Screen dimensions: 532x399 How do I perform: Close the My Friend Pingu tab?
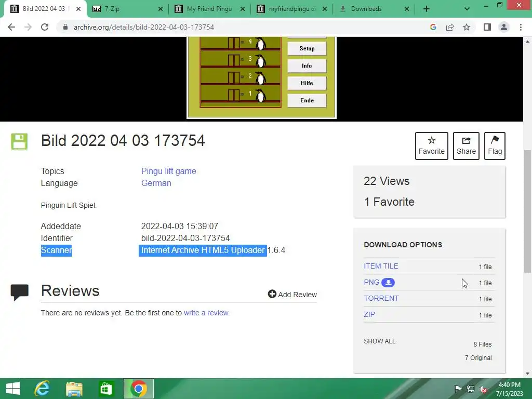[x=243, y=9]
